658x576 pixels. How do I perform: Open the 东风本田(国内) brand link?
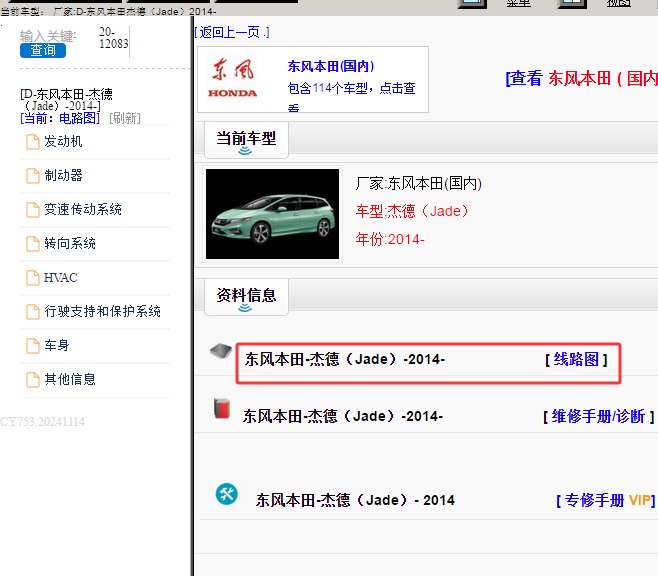tap(330, 67)
